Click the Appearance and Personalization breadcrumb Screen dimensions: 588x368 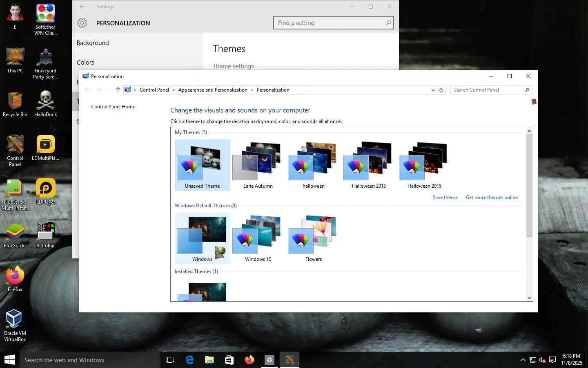point(213,90)
